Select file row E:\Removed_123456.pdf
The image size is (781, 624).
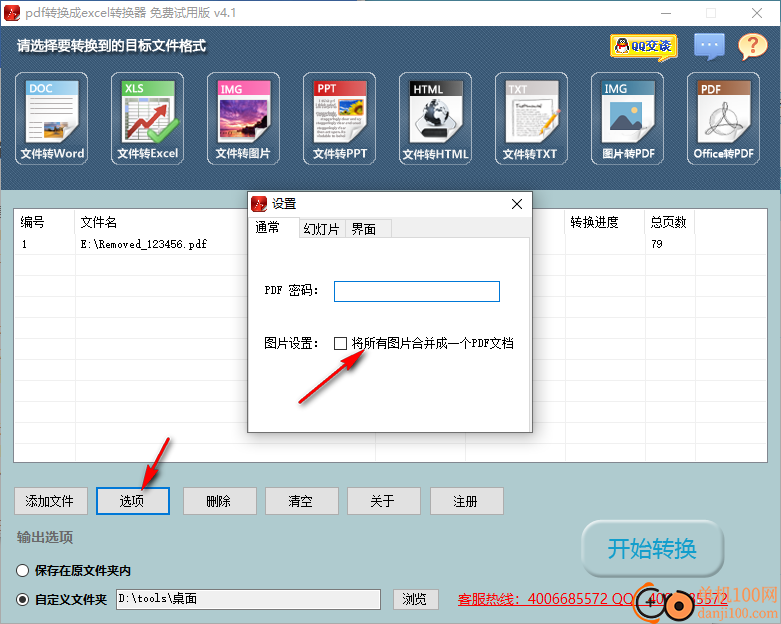(390, 244)
